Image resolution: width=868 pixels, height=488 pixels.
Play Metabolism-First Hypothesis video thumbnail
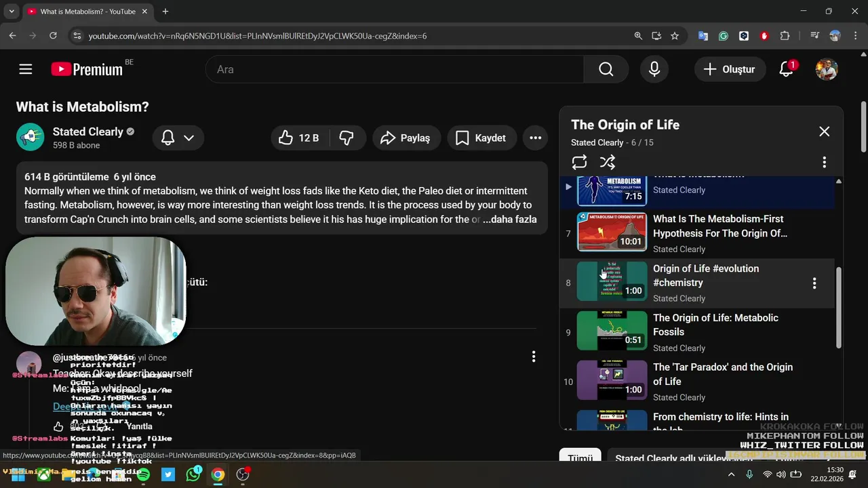point(612,230)
